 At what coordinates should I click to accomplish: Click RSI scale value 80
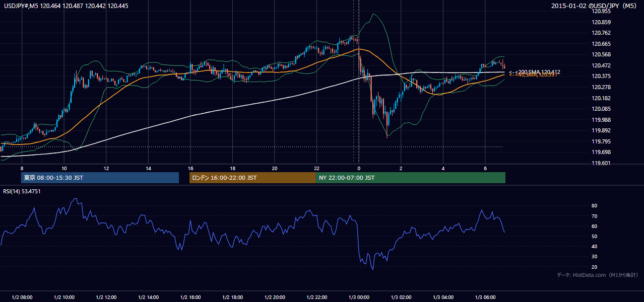594,206
